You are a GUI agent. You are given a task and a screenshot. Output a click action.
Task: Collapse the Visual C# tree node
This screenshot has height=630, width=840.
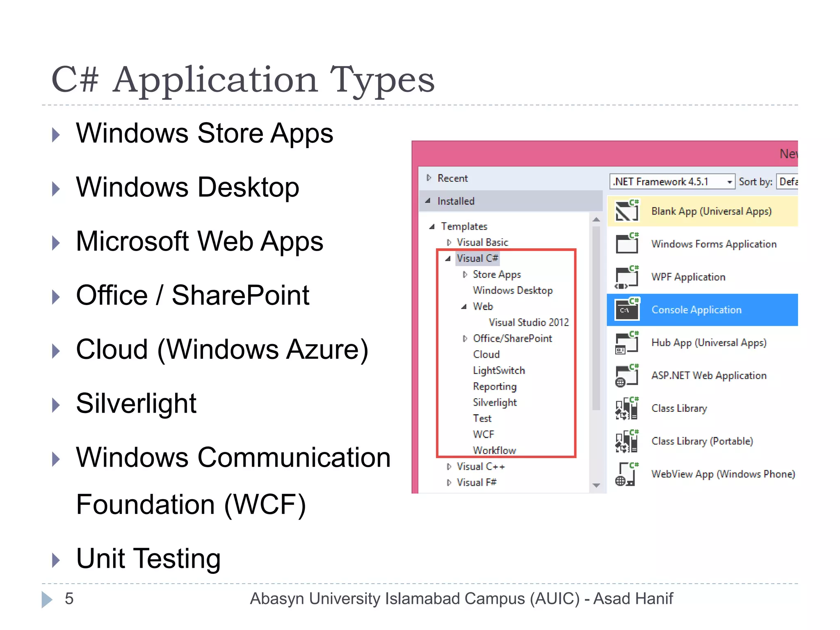tap(448, 258)
